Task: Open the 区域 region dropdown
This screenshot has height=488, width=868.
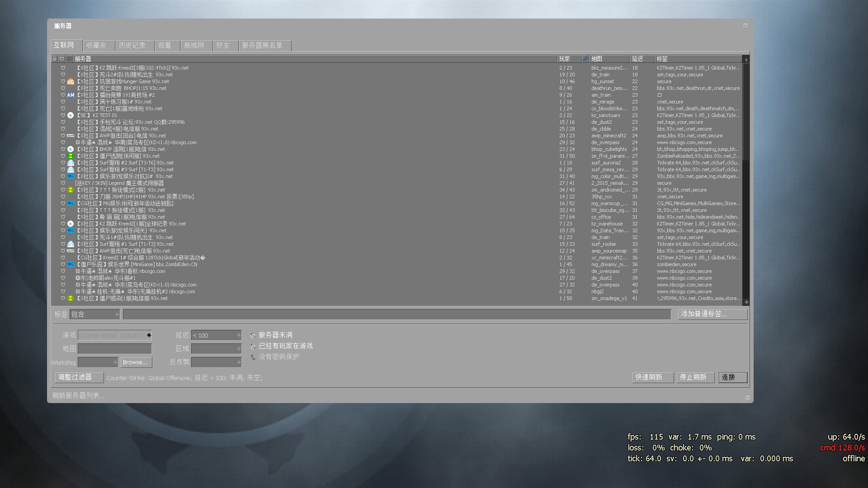Action: pyautogui.click(x=217, y=348)
